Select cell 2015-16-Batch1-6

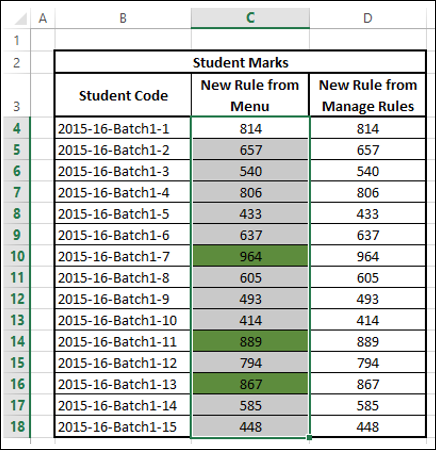click(x=123, y=235)
